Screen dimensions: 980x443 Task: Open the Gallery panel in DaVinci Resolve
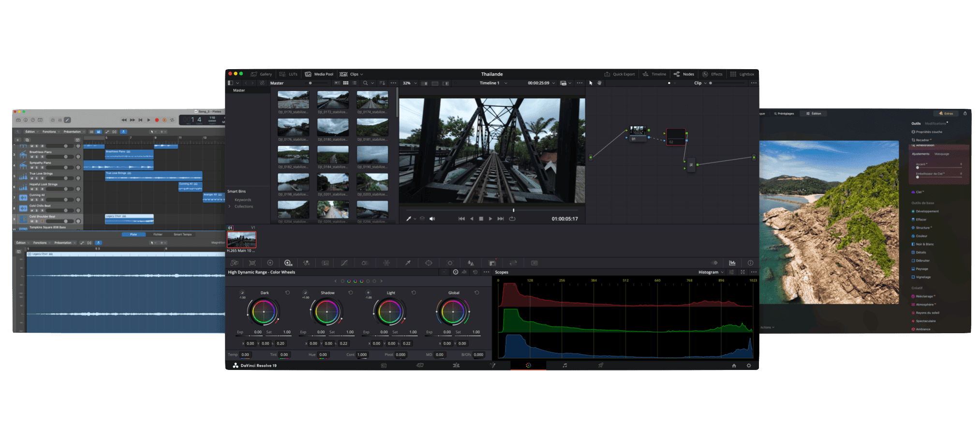tap(262, 74)
